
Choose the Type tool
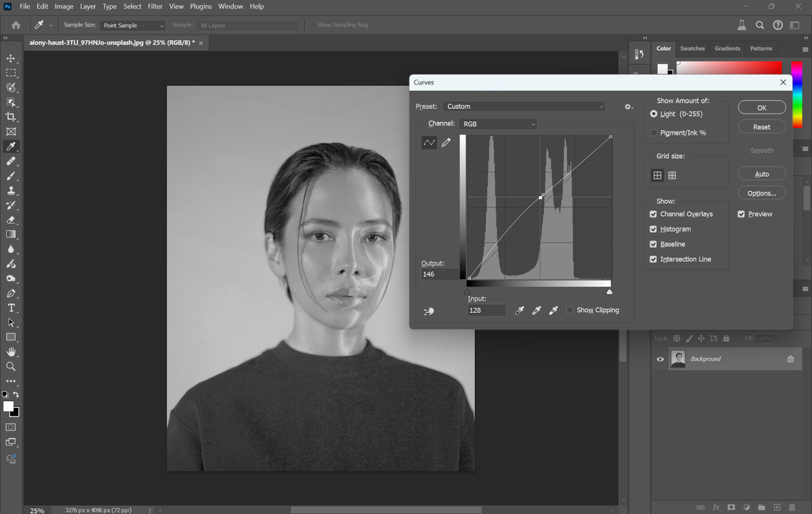coord(11,307)
